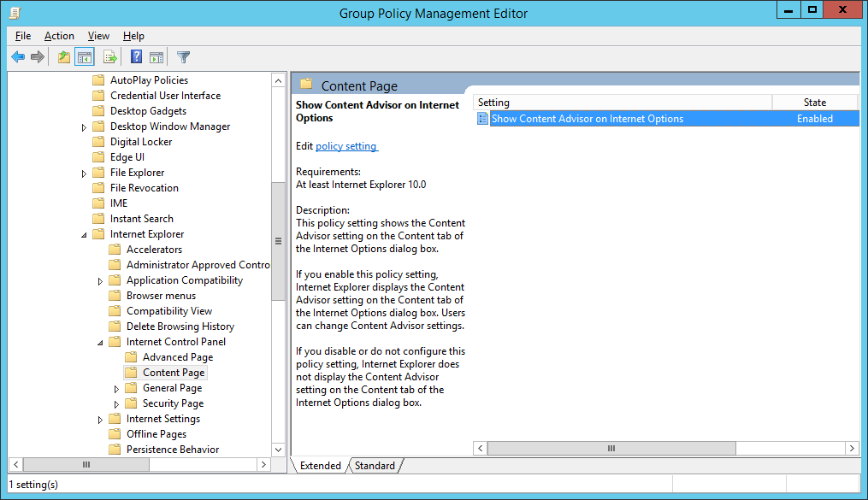Image resolution: width=868 pixels, height=500 pixels.
Task: Select Administrator Approved Controls folder
Action: (198, 265)
